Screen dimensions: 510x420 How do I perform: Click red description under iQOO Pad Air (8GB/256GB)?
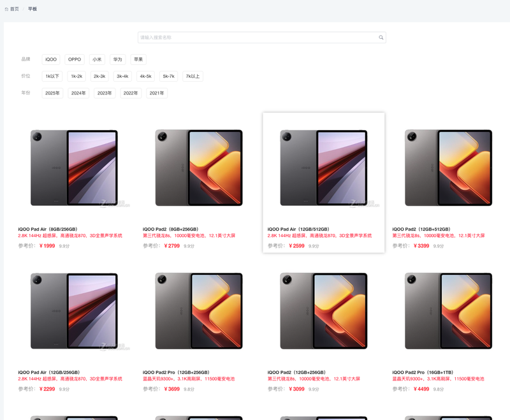[70, 236]
